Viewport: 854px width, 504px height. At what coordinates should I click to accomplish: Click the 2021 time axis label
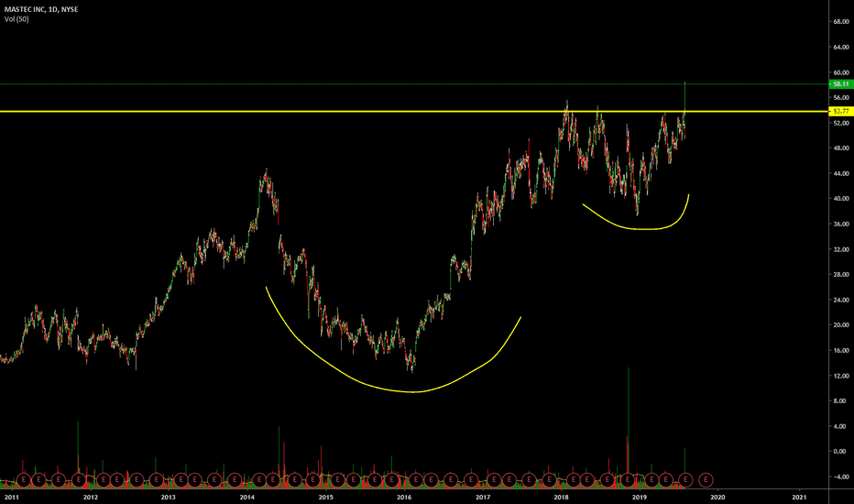click(799, 497)
